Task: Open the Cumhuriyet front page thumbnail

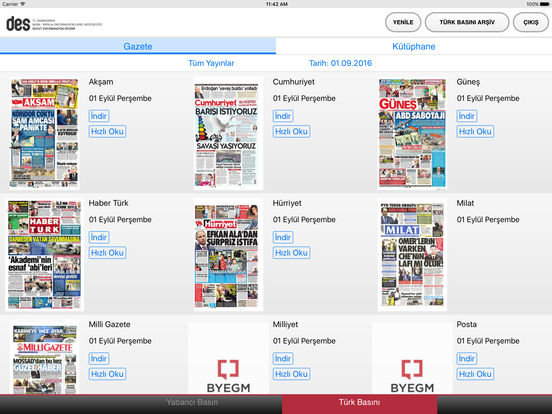Action: 228,133
